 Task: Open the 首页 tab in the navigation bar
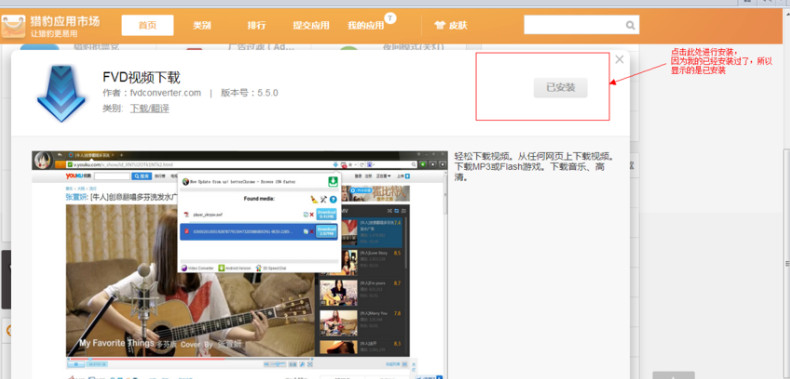(148, 25)
